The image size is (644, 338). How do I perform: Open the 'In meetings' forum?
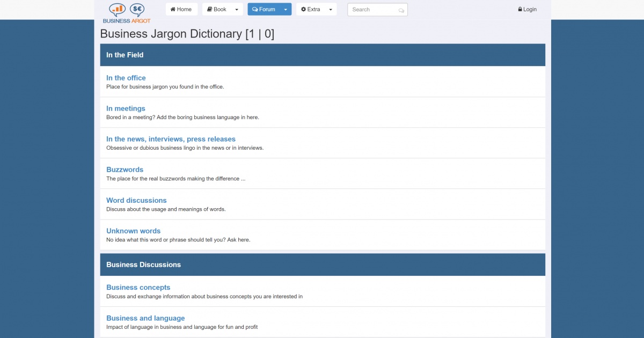(x=126, y=108)
